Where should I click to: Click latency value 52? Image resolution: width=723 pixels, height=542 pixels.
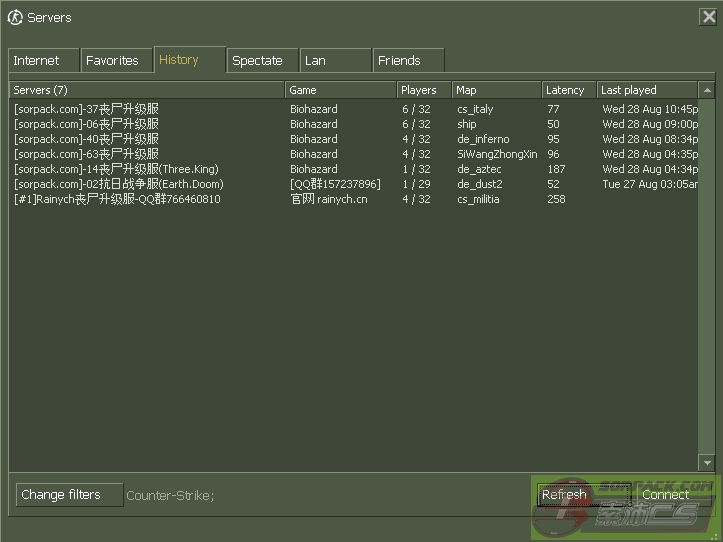click(553, 184)
